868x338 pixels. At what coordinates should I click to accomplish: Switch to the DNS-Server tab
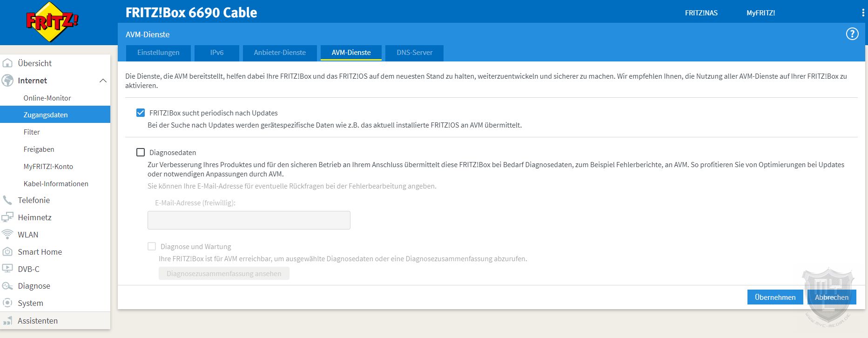(x=414, y=53)
